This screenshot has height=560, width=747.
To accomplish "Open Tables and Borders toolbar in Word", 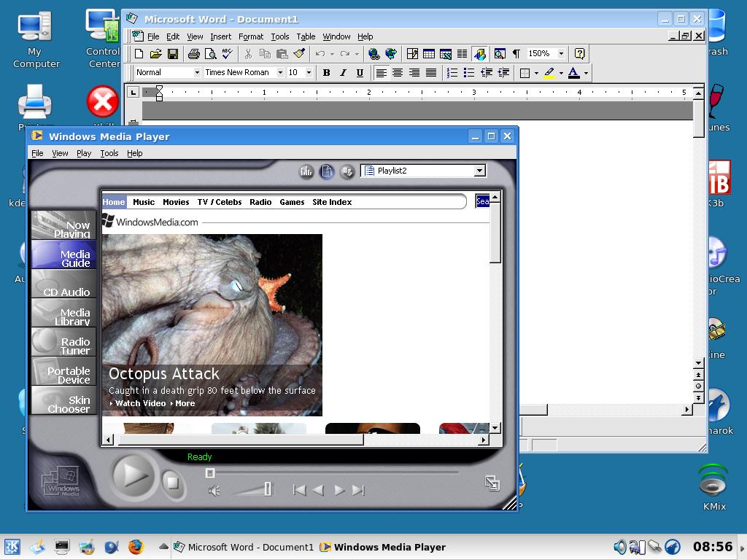I will coord(412,54).
